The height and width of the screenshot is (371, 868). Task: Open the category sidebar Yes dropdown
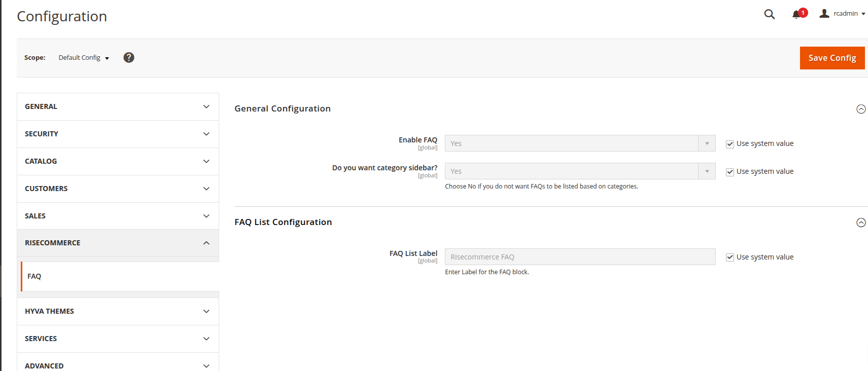[580, 171]
